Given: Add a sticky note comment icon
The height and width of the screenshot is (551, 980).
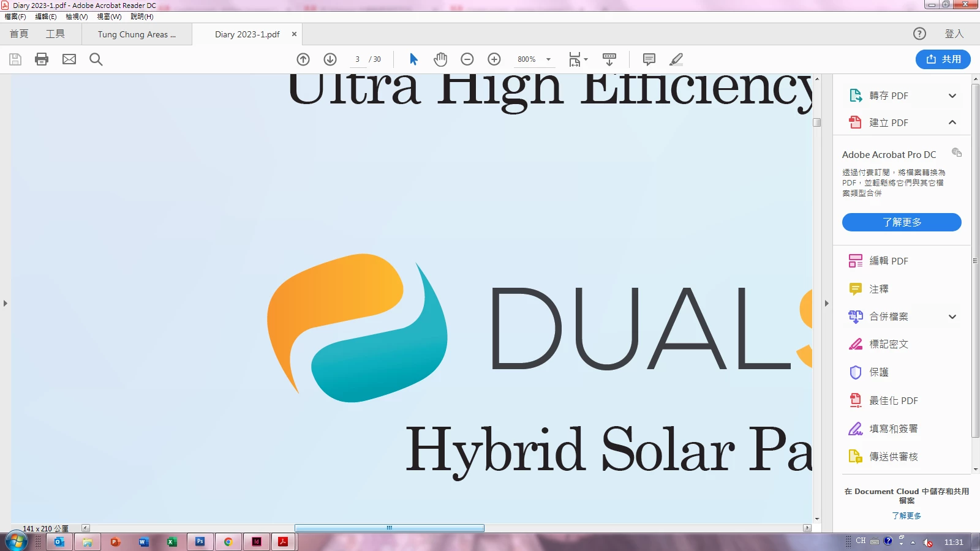Looking at the screenshot, I should [649, 59].
